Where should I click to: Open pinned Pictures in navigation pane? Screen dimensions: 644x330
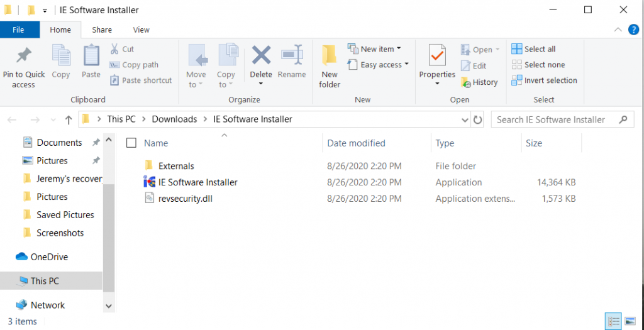(52, 160)
